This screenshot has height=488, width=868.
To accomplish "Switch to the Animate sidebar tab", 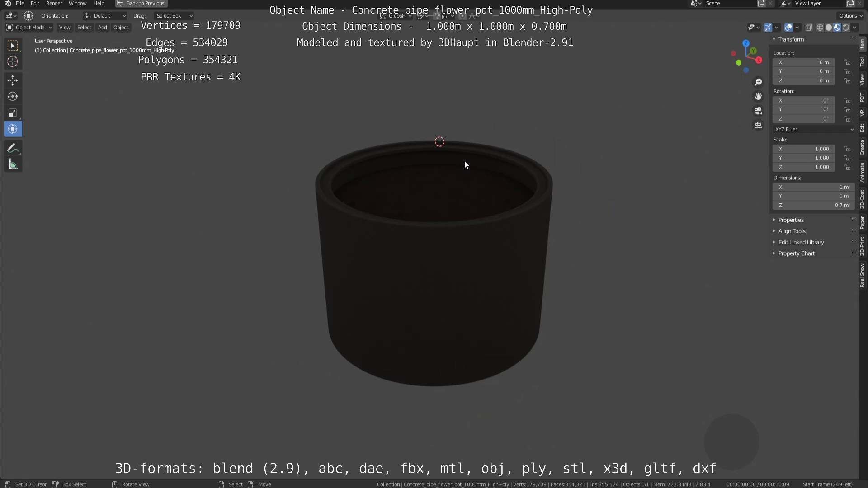I will pos(862,173).
